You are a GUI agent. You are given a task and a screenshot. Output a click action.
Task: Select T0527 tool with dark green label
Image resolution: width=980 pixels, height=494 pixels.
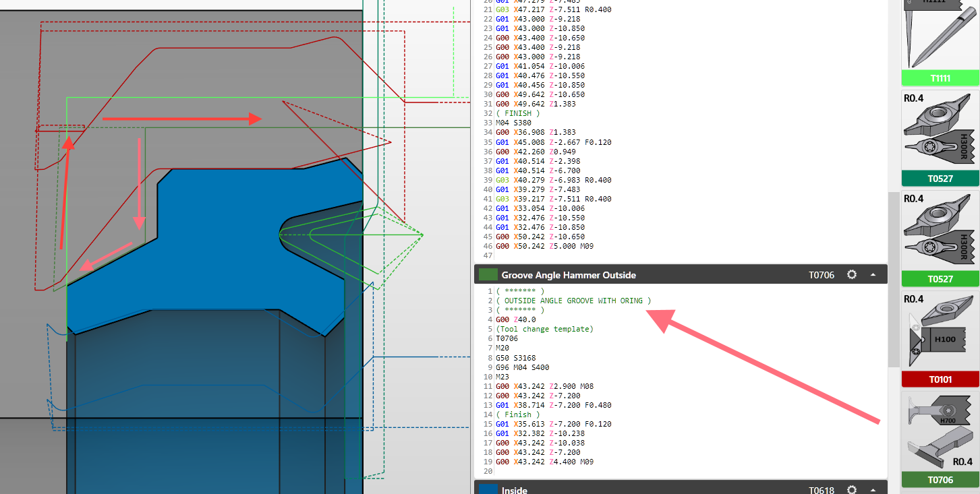point(940,137)
